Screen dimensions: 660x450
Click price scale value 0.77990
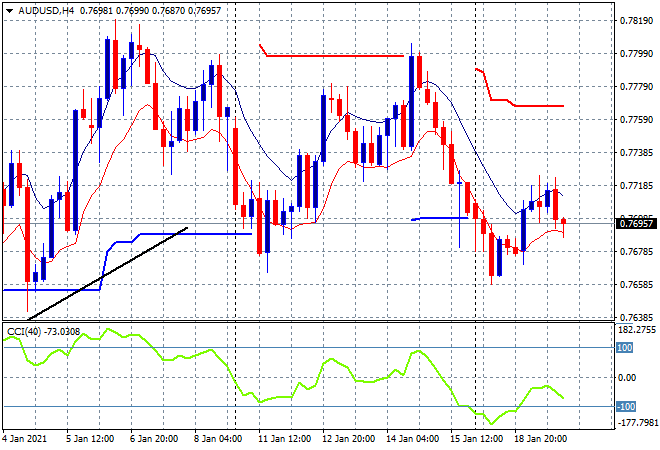coord(636,53)
